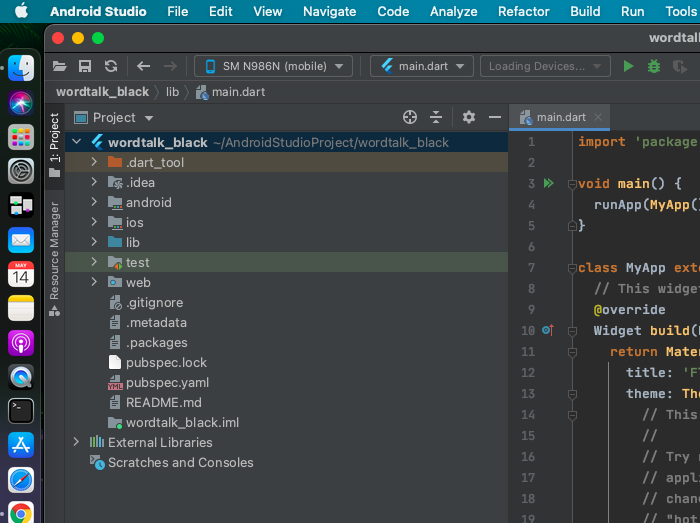Toggle fold marker at void main() line
Screen dimensions: 700x523
(572, 184)
